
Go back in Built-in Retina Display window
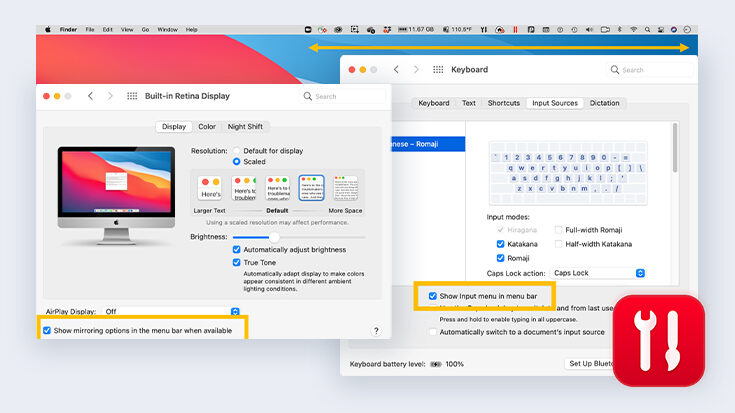coord(90,96)
